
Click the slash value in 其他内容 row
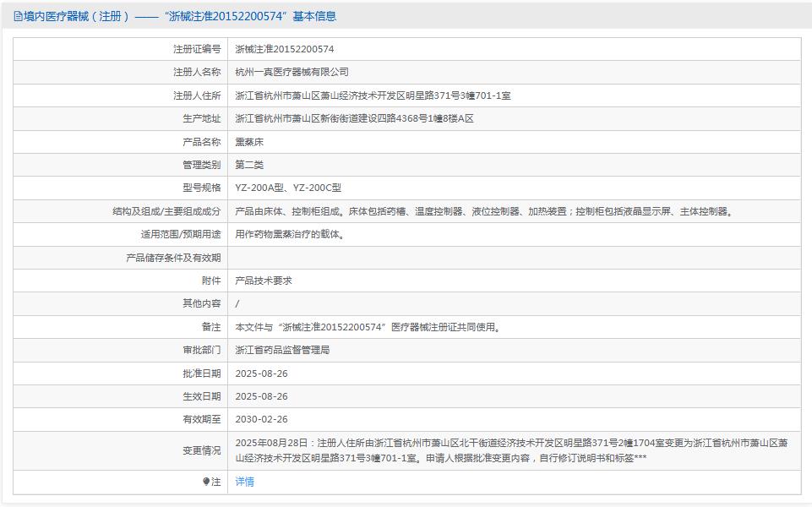(x=237, y=304)
